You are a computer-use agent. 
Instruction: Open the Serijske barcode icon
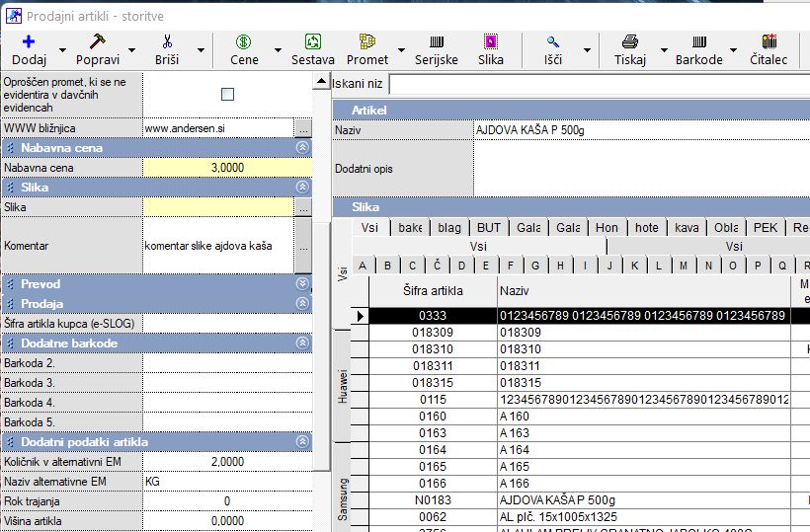click(436, 41)
